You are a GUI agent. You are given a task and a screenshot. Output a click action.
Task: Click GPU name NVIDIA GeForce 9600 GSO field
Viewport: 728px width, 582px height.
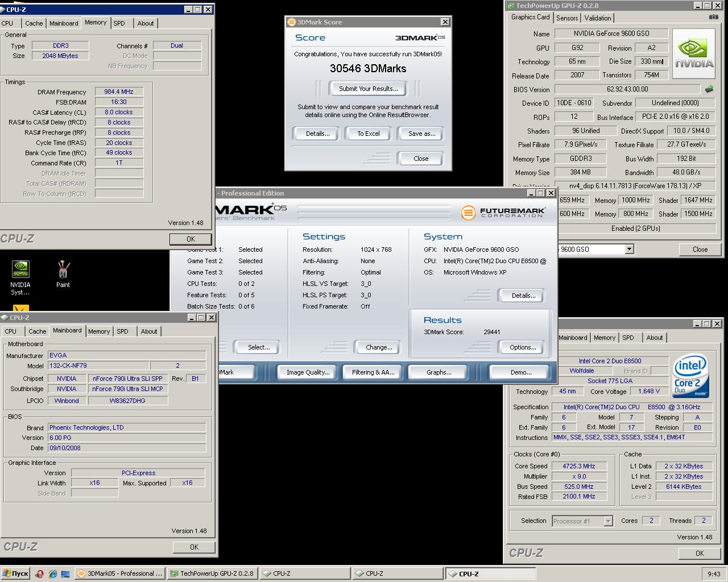coord(611,34)
